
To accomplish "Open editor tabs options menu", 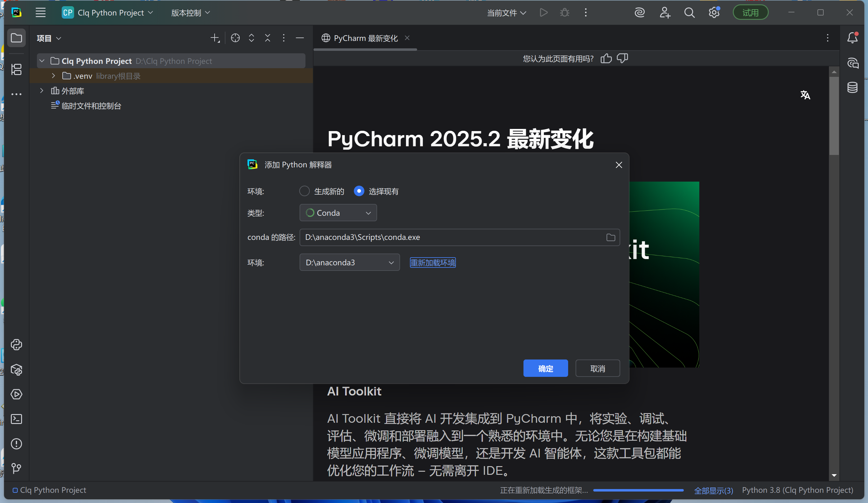I will 828,38.
